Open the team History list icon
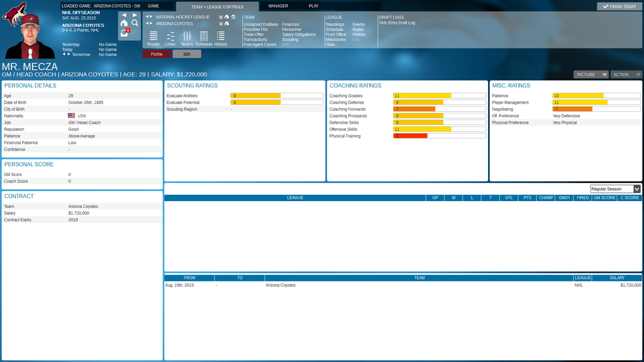 [221, 38]
